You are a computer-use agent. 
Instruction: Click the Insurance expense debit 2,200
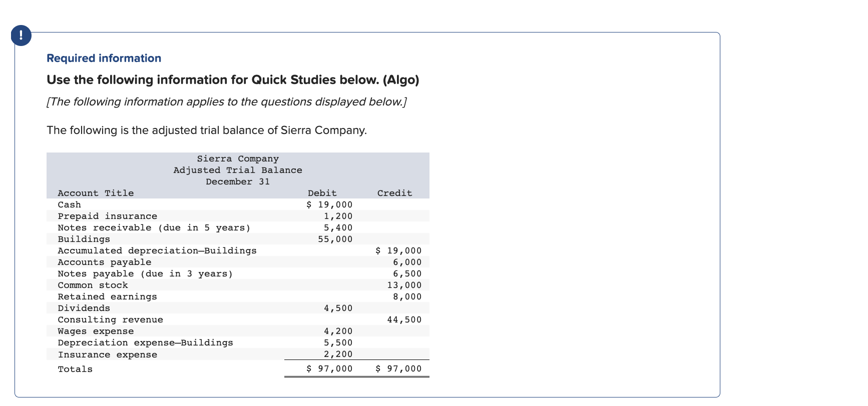pos(338,354)
